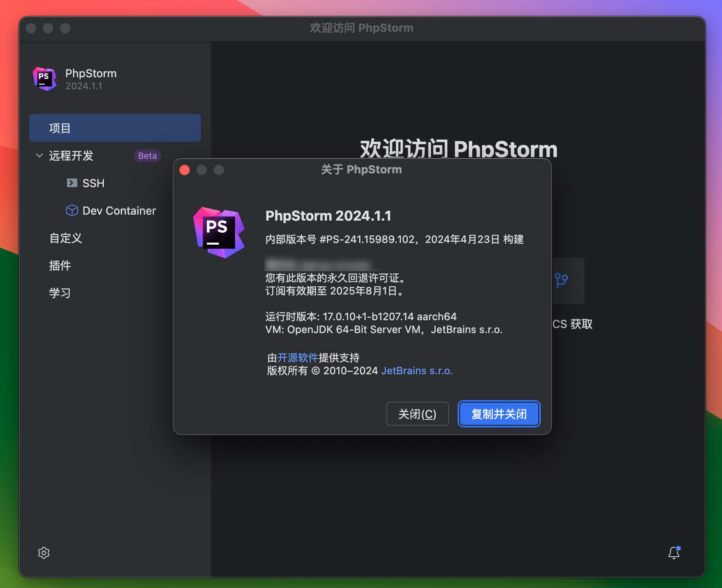Switch to the 项目 section
This screenshot has height=588, width=722.
pyautogui.click(x=59, y=127)
